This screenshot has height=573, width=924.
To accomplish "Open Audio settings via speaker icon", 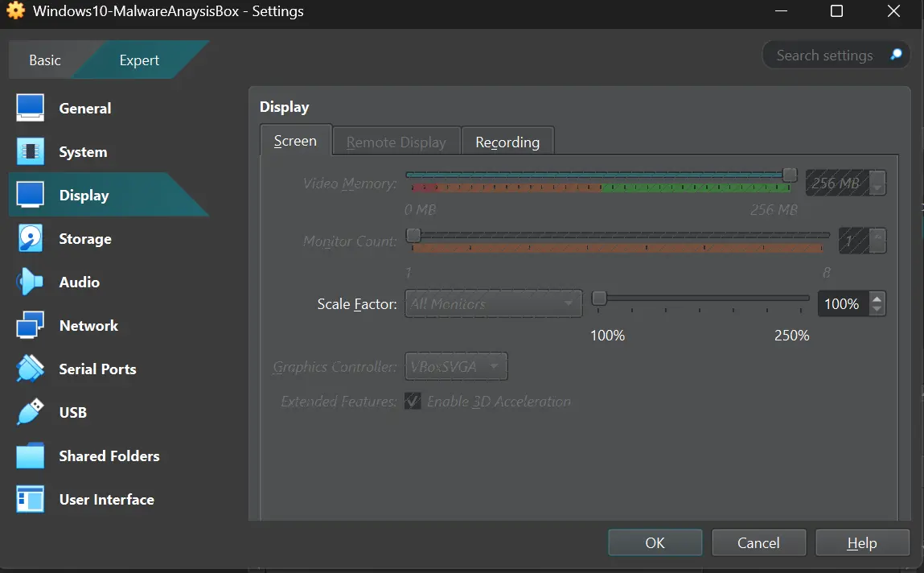I will [31, 282].
